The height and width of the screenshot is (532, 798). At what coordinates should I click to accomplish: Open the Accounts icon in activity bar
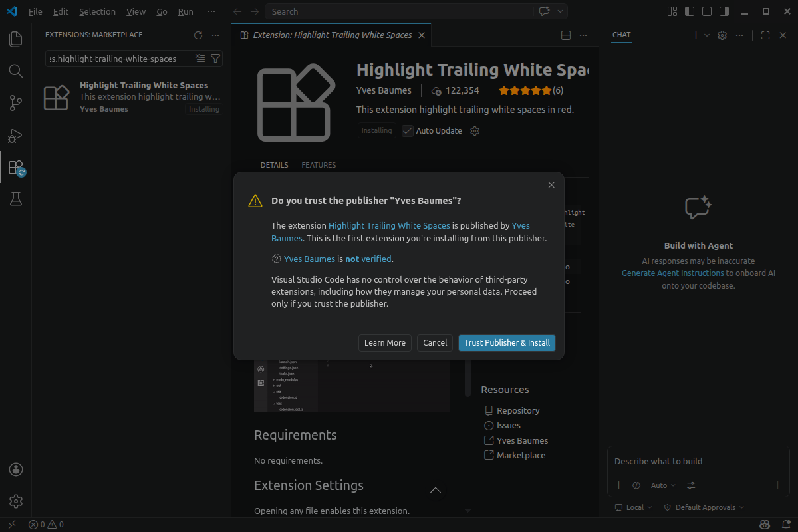pos(16,469)
